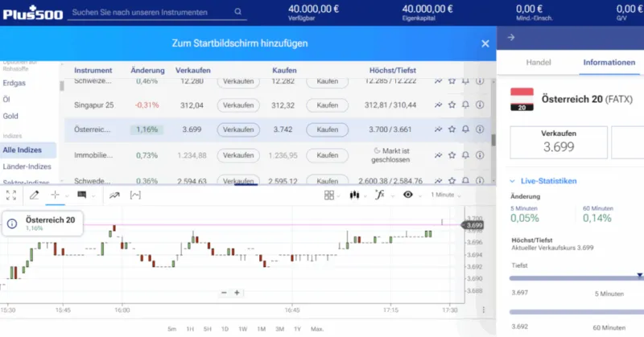Select the pencil drawing tool
This screenshot has width=644, height=337.
pyautogui.click(x=34, y=195)
